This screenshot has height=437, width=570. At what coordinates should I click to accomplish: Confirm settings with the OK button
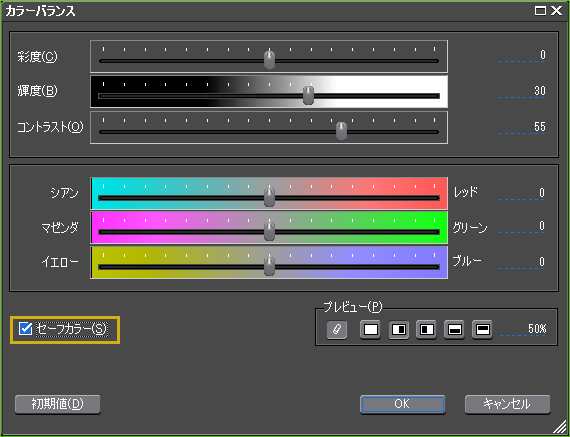click(x=402, y=404)
